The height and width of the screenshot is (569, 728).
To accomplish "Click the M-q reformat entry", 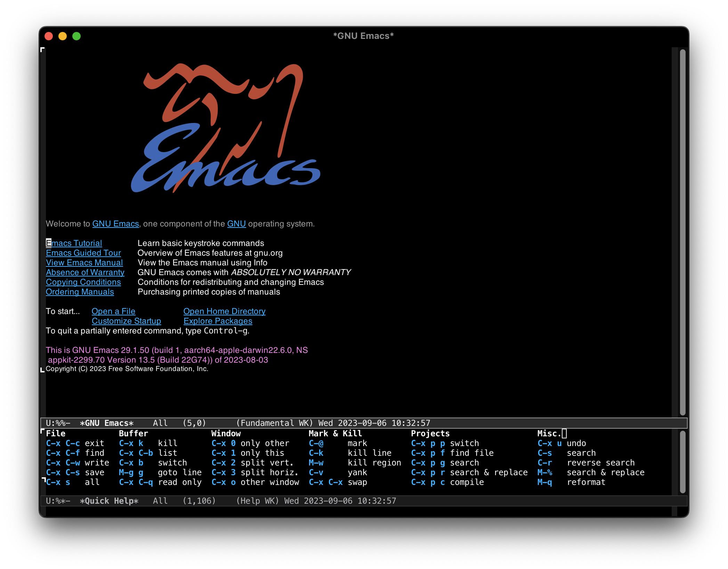I will click(x=572, y=482).
